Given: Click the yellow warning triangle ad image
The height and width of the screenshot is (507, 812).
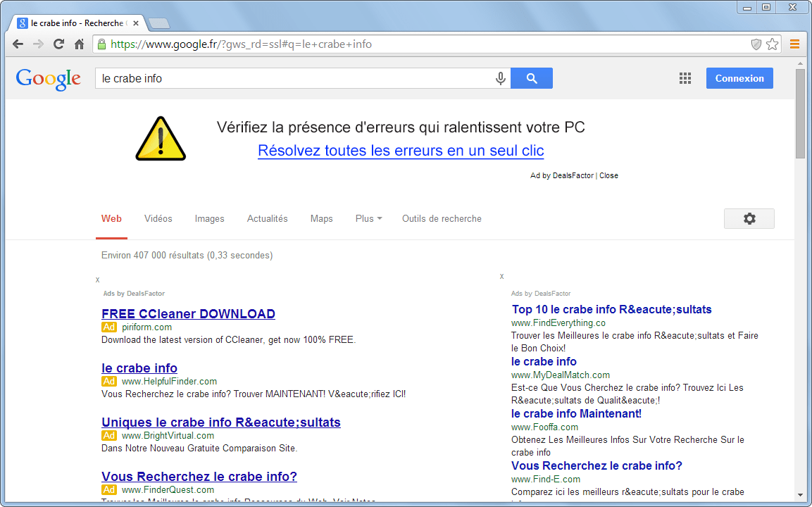Looking at the screenshot, I should click(x=161, y=139).
